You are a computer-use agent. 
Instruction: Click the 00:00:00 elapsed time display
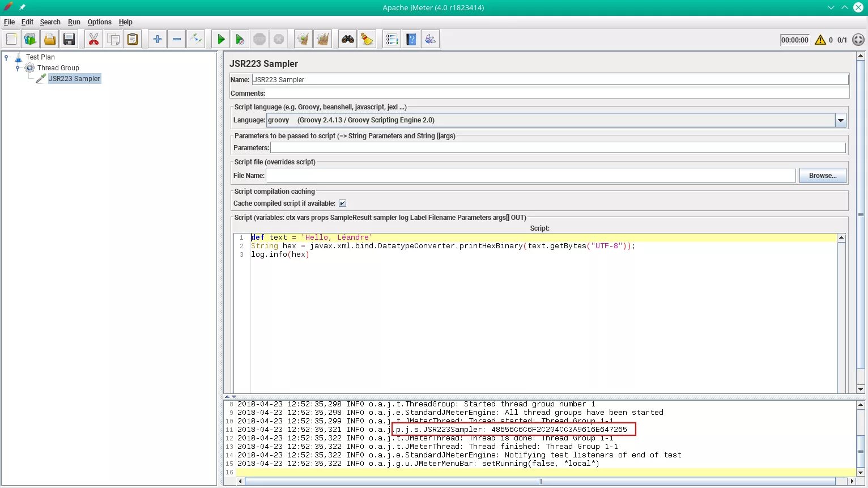pos(794,40)
